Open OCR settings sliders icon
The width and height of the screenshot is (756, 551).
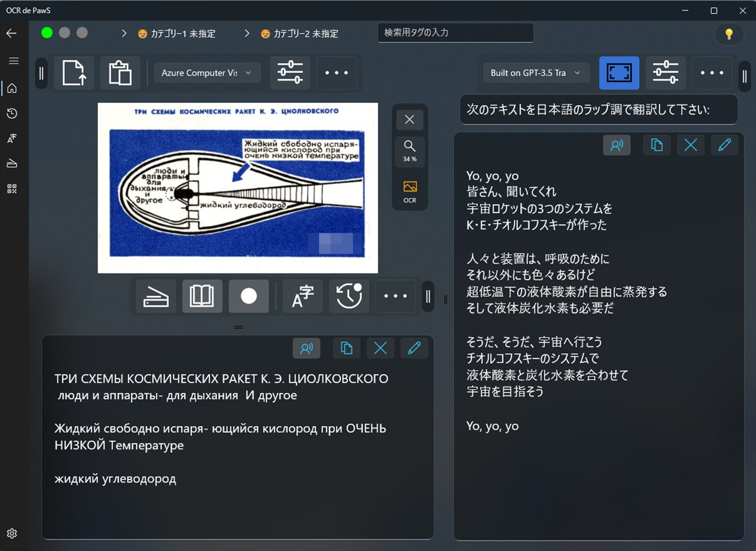[290, 73]
